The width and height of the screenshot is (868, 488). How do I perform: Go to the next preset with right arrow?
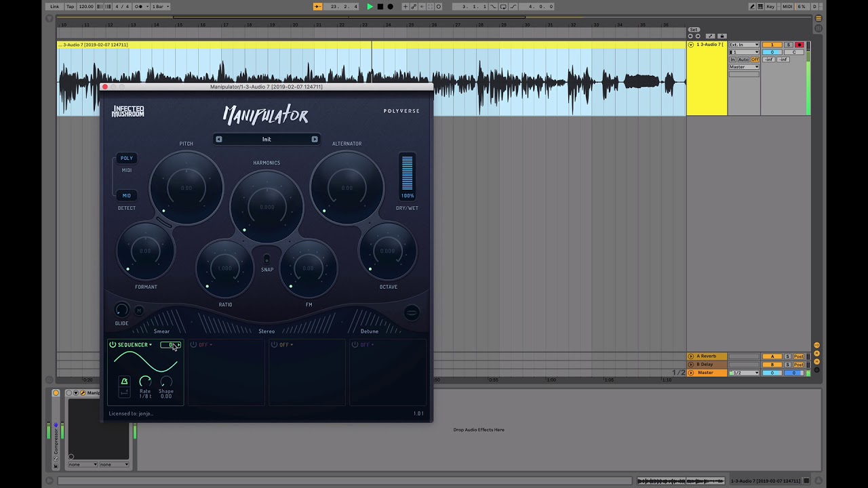[315, 139]
